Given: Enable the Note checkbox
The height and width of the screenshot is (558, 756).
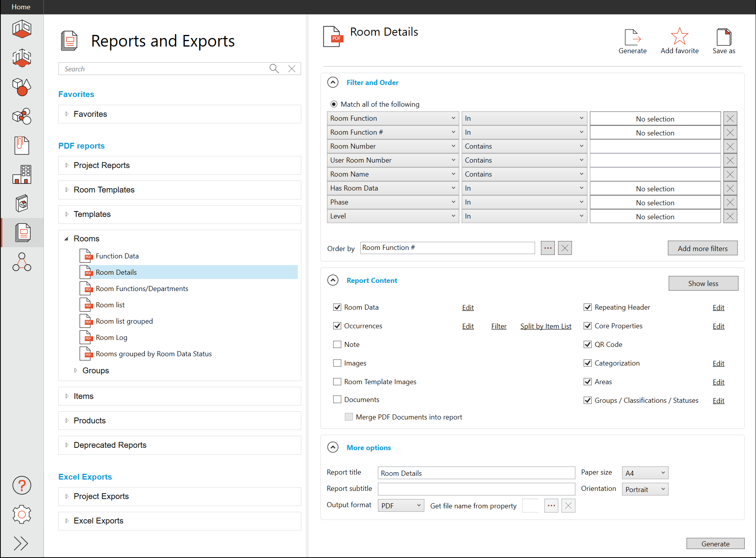Looking at the screenshot, I should click(337, 345).
